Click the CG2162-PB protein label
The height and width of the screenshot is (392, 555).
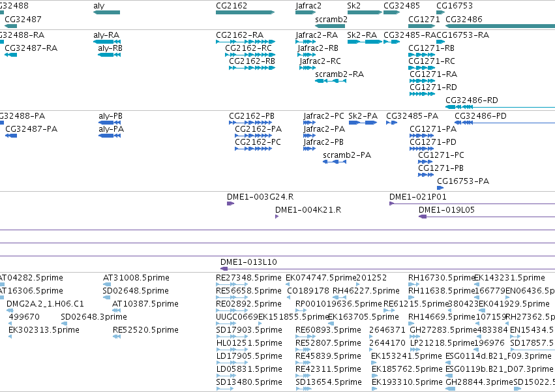252,116
